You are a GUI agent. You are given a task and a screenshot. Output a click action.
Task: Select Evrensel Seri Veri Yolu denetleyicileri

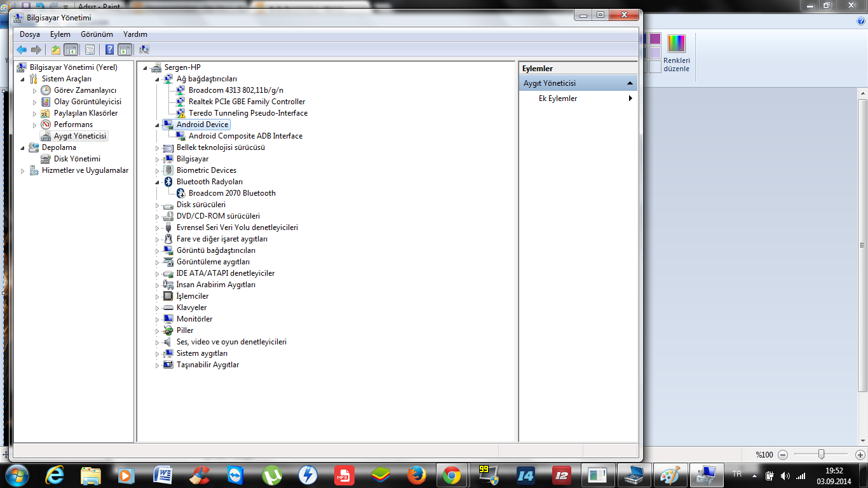(x=237, y=227)
